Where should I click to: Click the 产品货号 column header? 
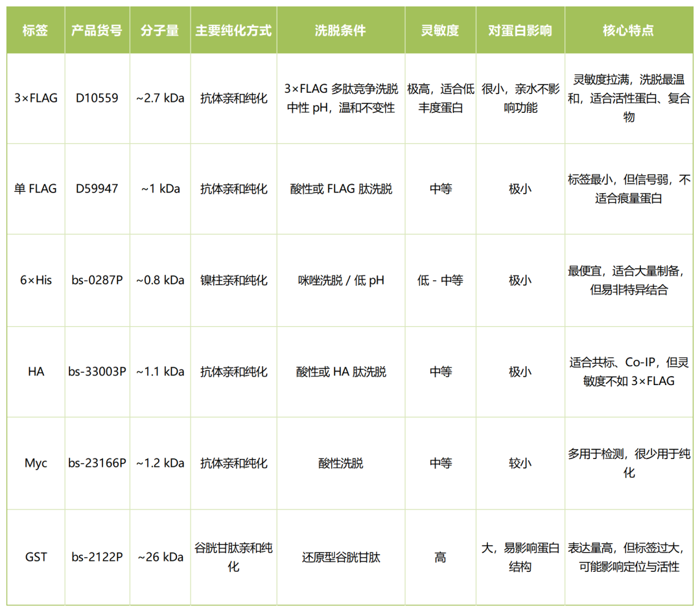click(x=97, y=30)
